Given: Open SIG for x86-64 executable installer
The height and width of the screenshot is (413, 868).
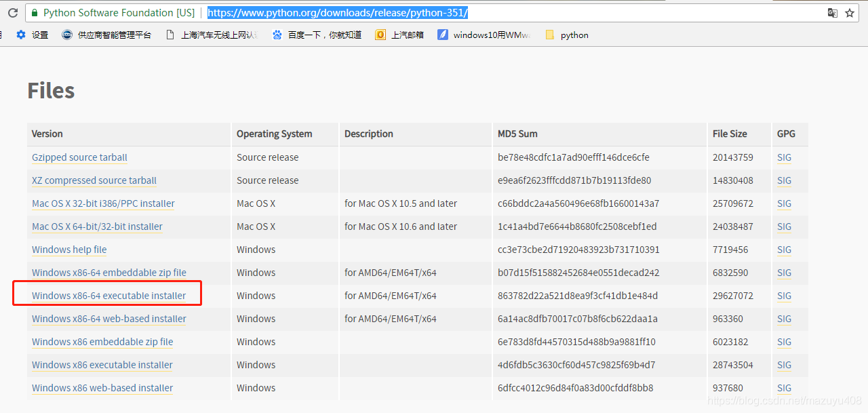Looking at the screenshot, I should 784,296.
